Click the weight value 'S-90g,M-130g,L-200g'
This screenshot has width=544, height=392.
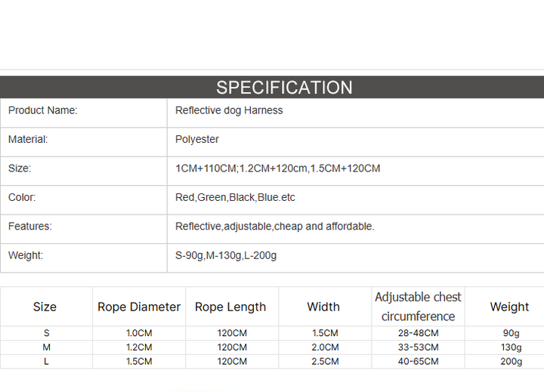pos(226,255)
